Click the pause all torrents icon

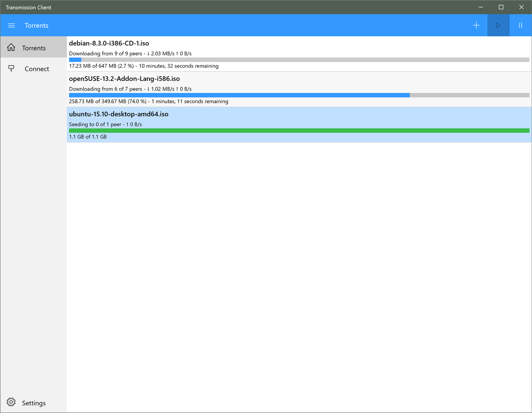520,25
